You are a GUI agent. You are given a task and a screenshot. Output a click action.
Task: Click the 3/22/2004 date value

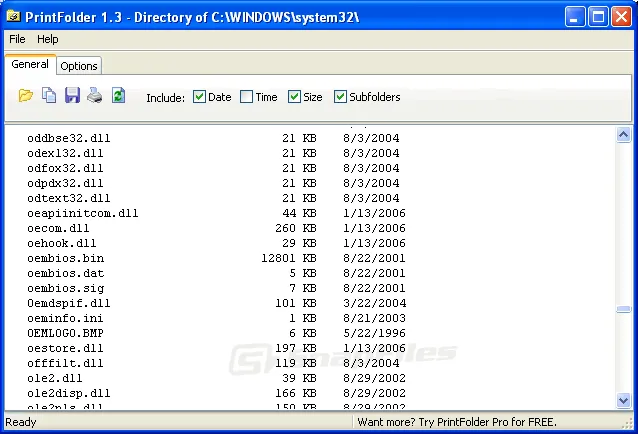click(x=374, y=303)
